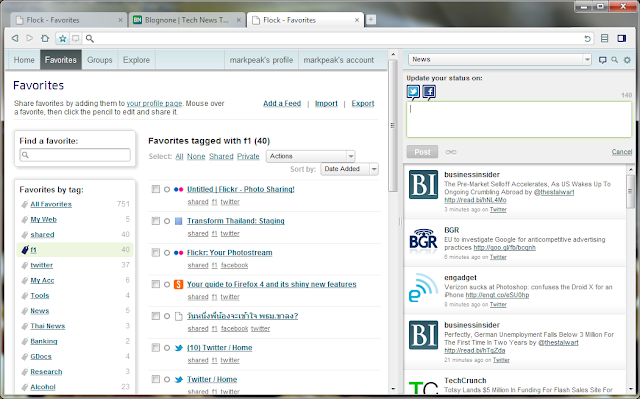Click the engadget logo avatar
The width and height of the screenshot is (640, 399).
click(x=423, y=288)
